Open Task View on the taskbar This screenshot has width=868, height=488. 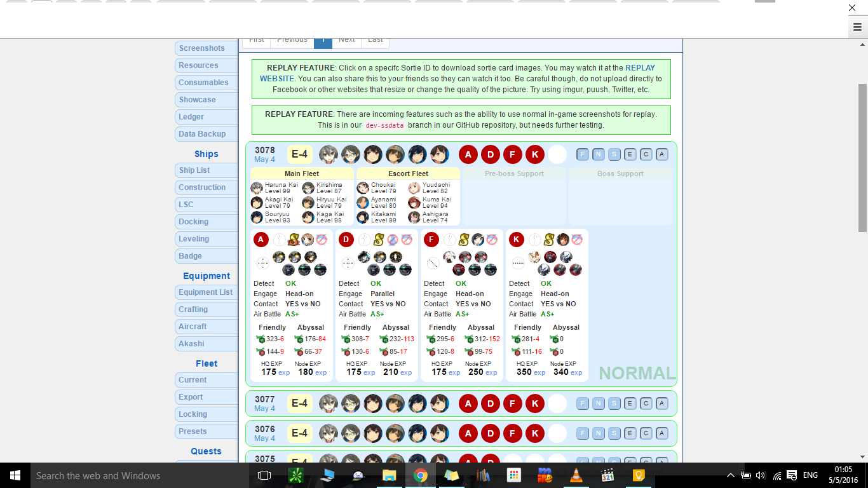(x=264, y=475)
